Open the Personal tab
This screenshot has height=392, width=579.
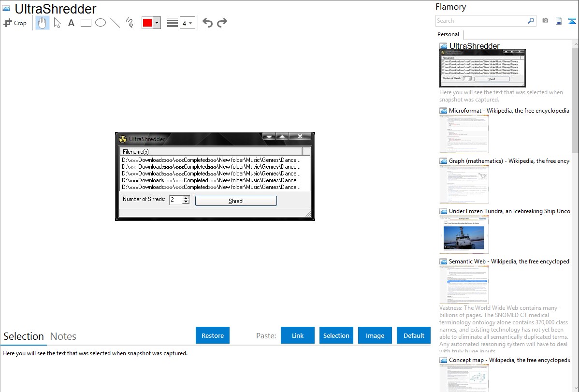pos(448,34)
